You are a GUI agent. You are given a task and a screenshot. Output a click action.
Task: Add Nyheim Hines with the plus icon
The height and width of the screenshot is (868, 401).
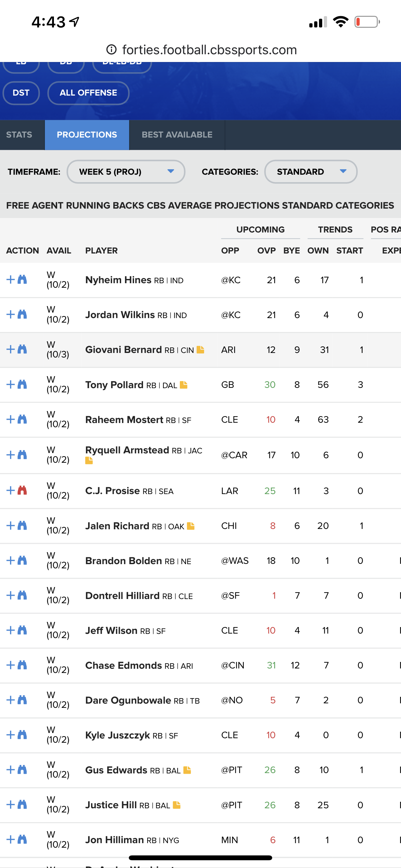pos(10,280)
